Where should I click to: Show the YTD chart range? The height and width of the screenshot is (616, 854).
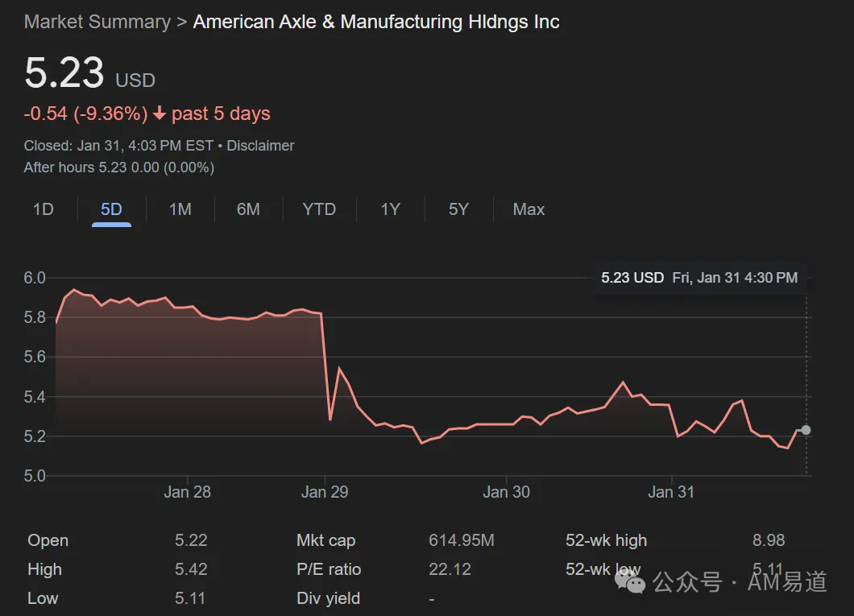(x=319, y=209)
